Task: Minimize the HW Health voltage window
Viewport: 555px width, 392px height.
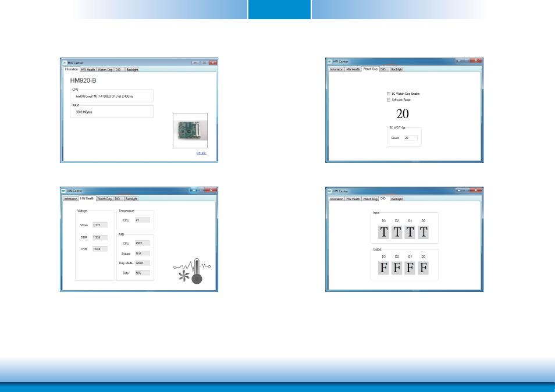Action: [194, 190]
